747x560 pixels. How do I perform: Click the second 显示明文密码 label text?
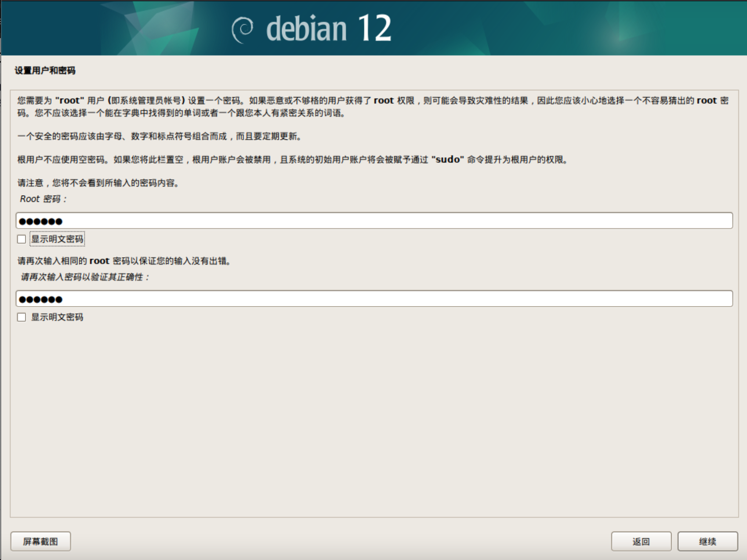click(x=57, y=317)
